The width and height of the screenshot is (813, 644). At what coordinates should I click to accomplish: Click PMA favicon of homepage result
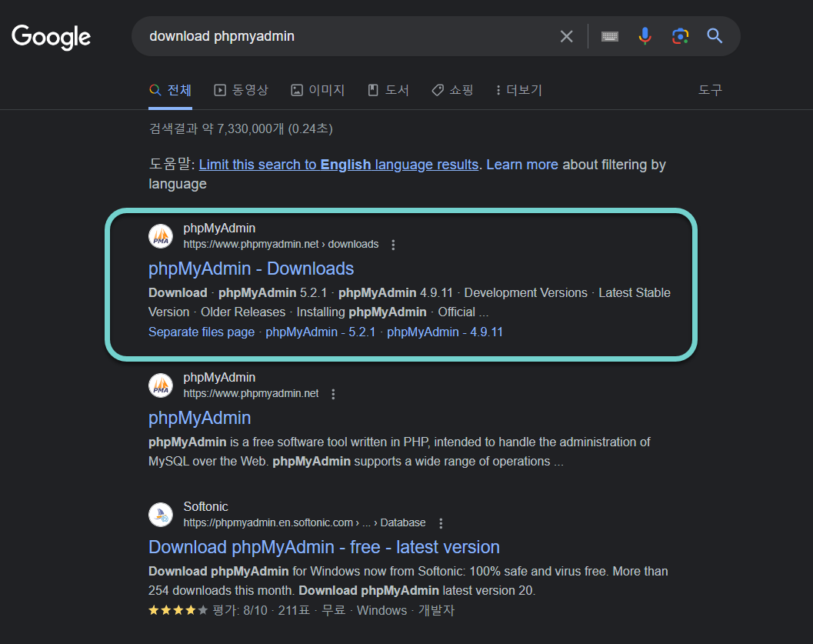click(161, 385)
